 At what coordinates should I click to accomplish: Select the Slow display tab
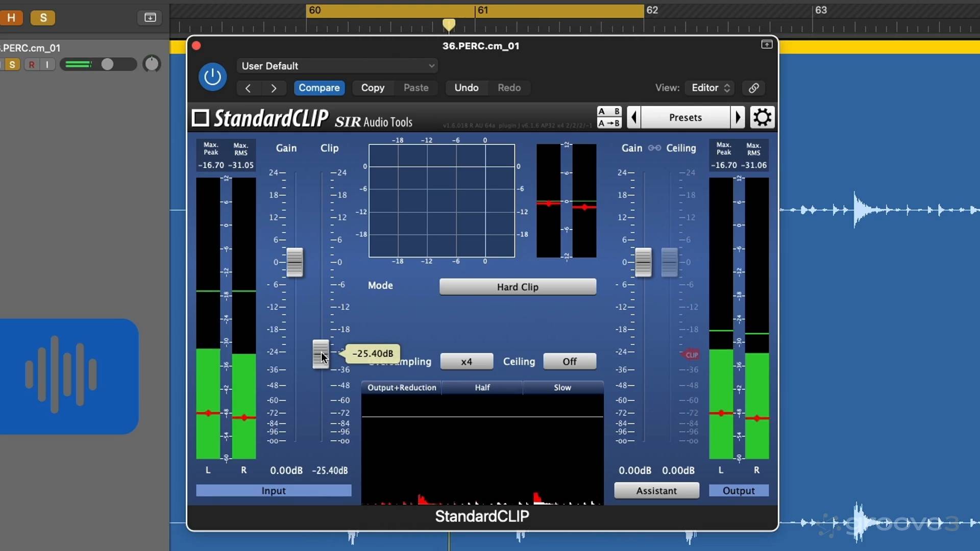click(x=561, y=387)
